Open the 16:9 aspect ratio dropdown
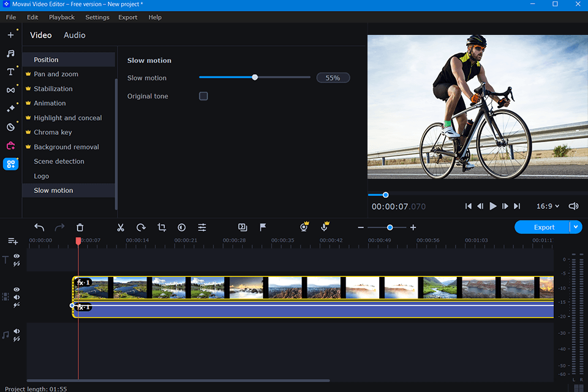The image size is (588, 392). point(548,206)
